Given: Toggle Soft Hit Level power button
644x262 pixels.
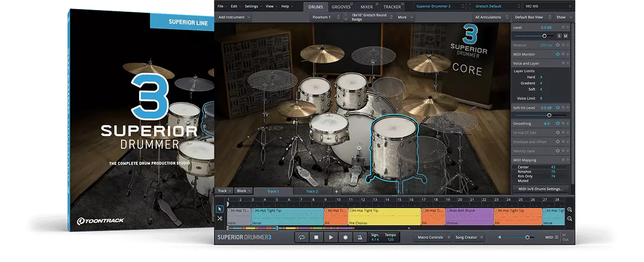Looking at the screenshot, I should pos(558,108).
